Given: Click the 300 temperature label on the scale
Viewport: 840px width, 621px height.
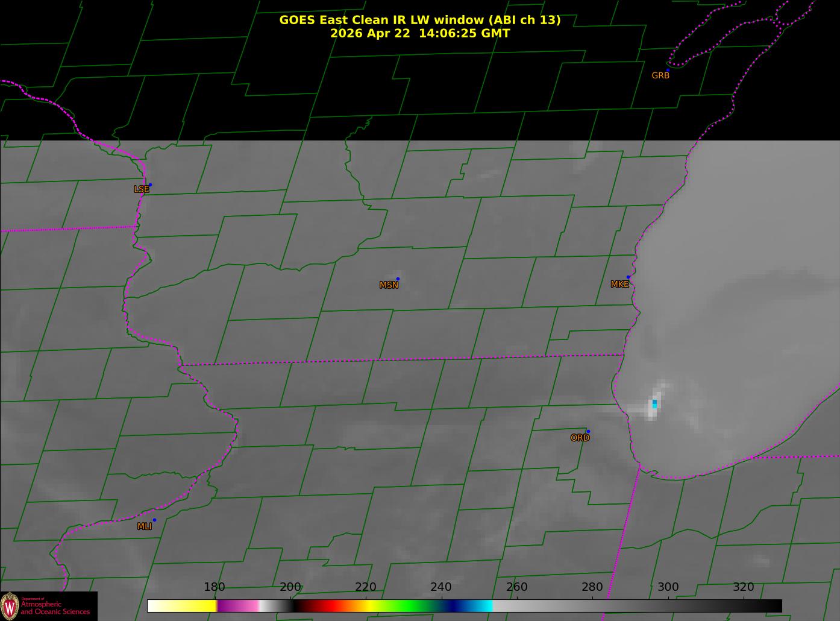Looking at the screenshot, I should pos(668,587).
